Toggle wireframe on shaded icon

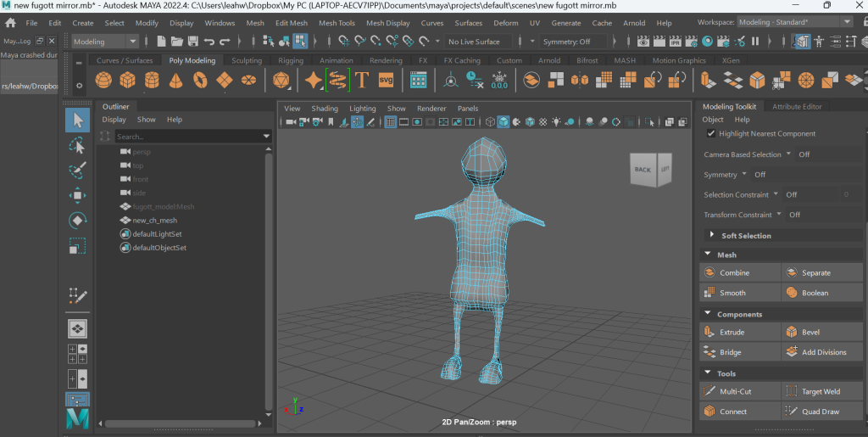(x=530, y=122)
